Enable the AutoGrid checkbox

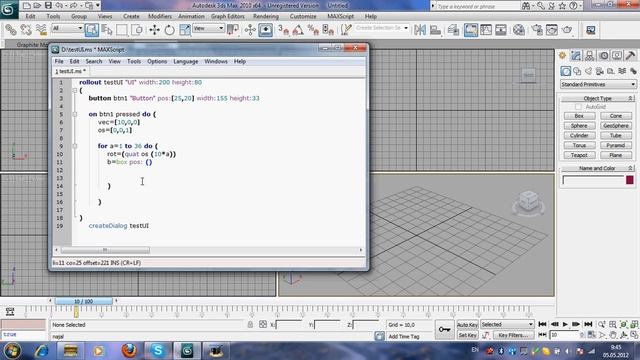click(578, 107)
